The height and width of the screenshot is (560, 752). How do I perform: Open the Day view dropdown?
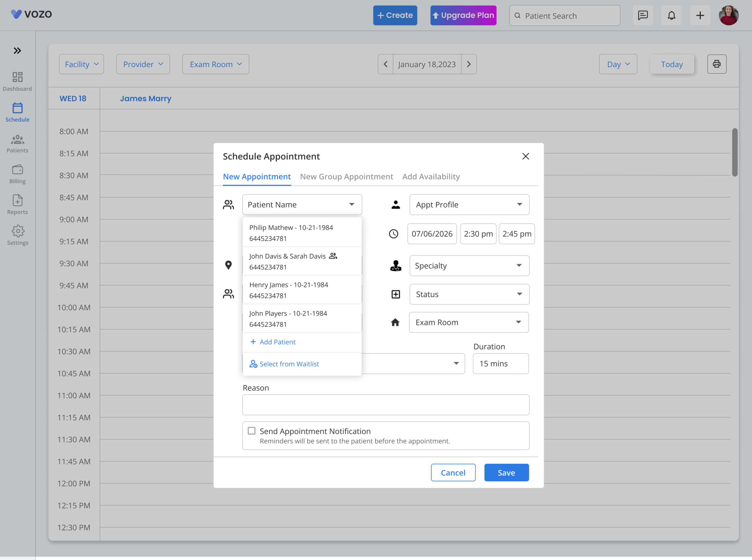point(618,64)
